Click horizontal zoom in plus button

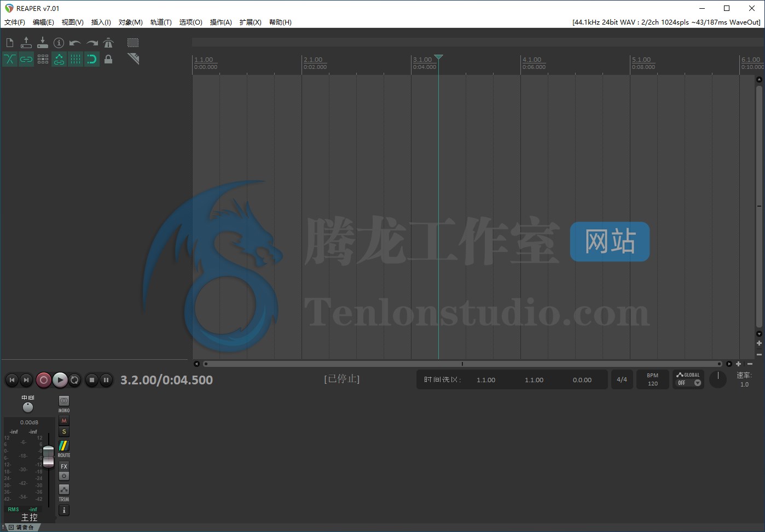739,364
